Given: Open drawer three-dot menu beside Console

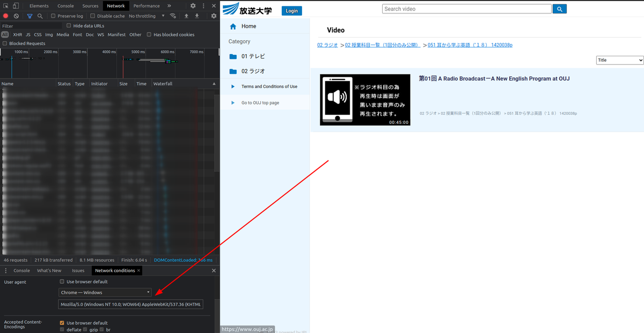Looking at the screenshot, I should 6,271.
